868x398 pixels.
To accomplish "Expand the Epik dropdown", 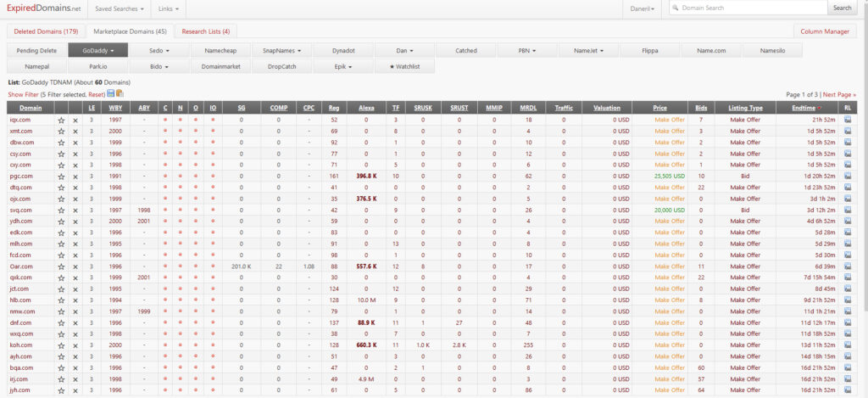I will (343, 66).
